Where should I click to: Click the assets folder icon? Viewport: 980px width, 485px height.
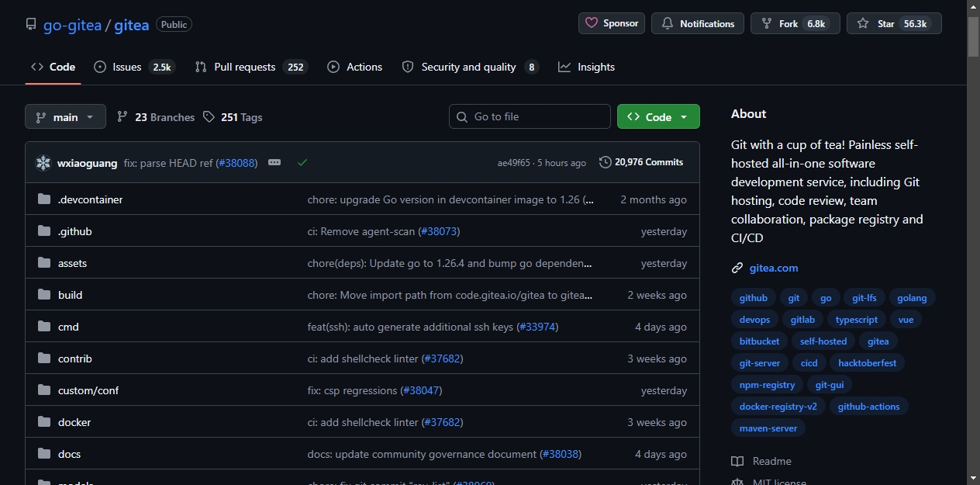click(x=44, y=263)
